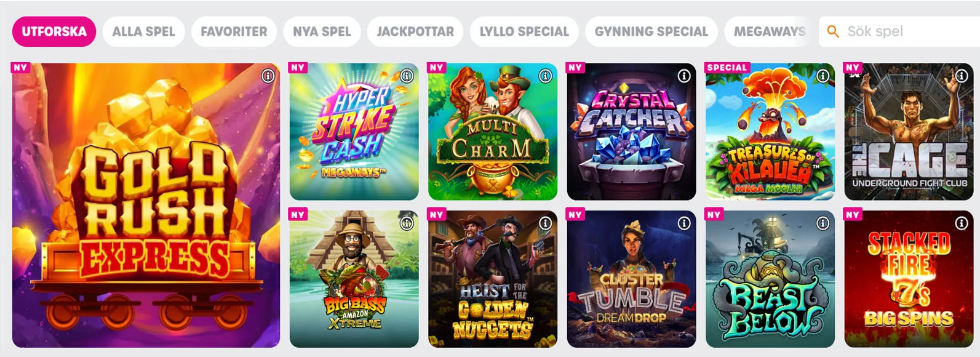This screenshot has width=980, height=357.
Task: Open info icon on Gold Rush Express
Action: 268,76
